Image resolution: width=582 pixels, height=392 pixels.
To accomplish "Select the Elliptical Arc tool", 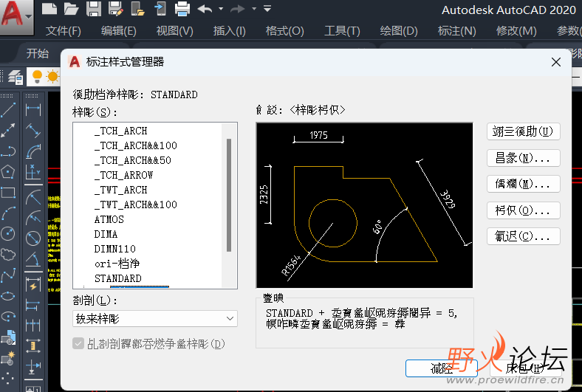I will (8, 317).
